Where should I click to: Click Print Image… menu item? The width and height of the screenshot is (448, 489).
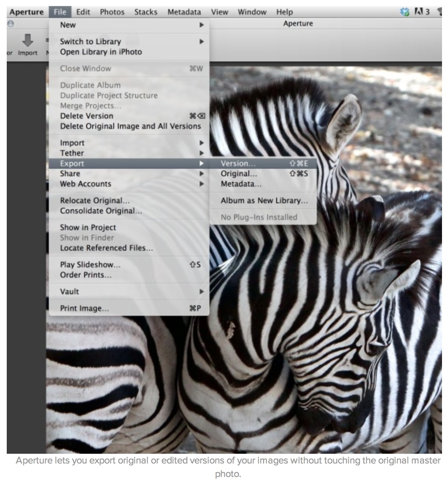click(84, 309)
